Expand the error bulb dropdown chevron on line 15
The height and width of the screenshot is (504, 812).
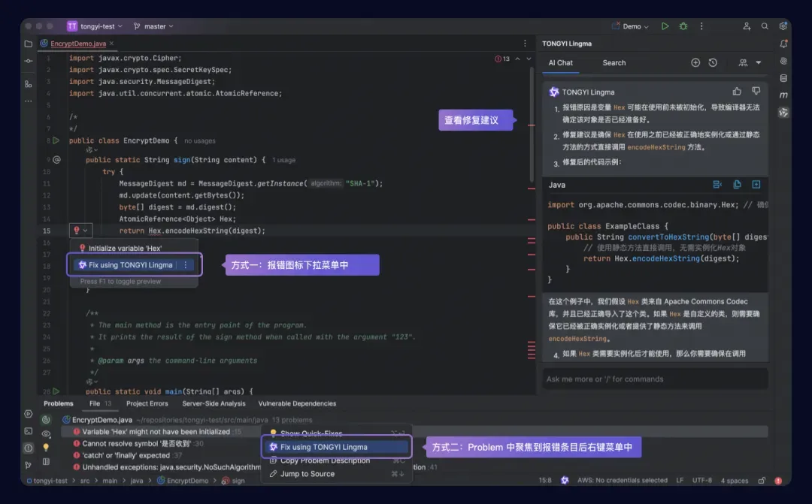tap(86, 231)
